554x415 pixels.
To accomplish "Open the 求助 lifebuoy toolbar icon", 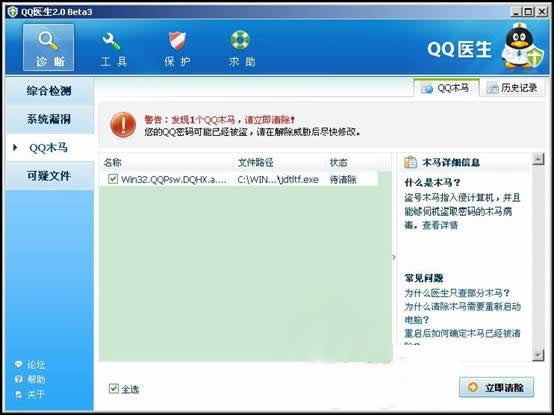I will (x=241, y=40).
